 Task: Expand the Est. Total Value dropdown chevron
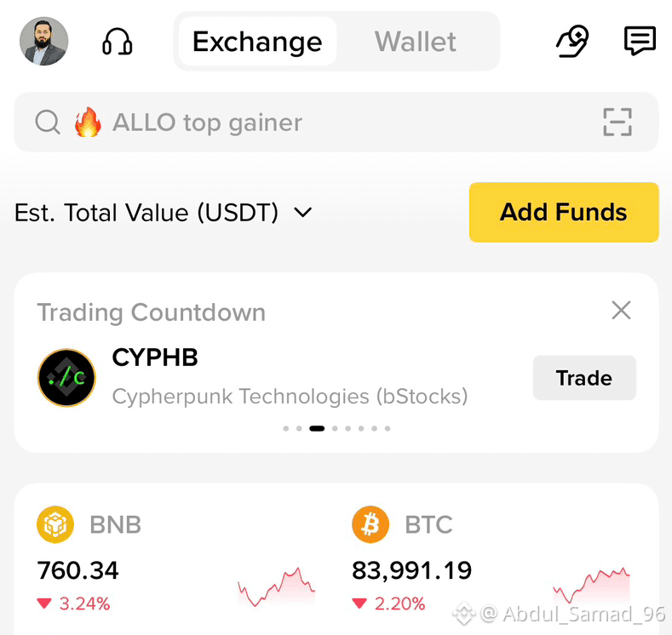pyautogui.click(x=302, y=213)
